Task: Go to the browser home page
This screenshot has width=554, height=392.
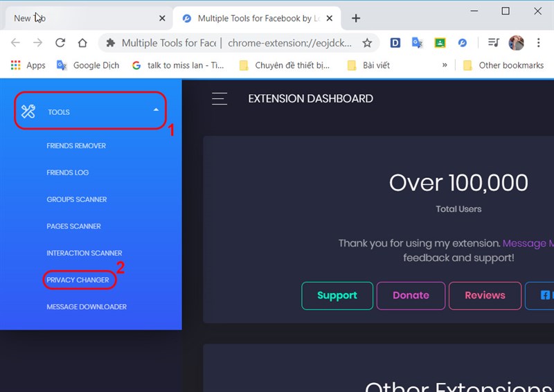Action: 82,43
